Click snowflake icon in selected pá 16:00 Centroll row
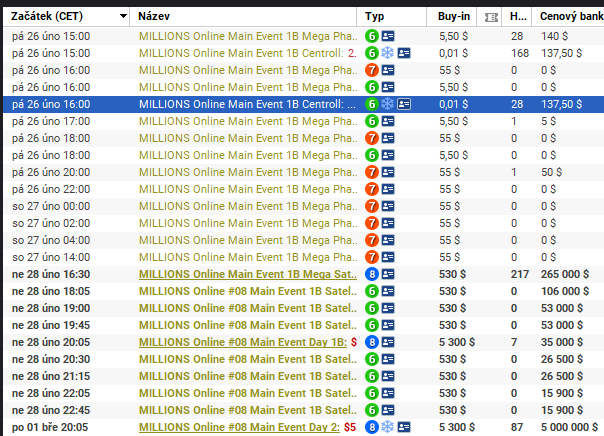 (x=388, y=104)
